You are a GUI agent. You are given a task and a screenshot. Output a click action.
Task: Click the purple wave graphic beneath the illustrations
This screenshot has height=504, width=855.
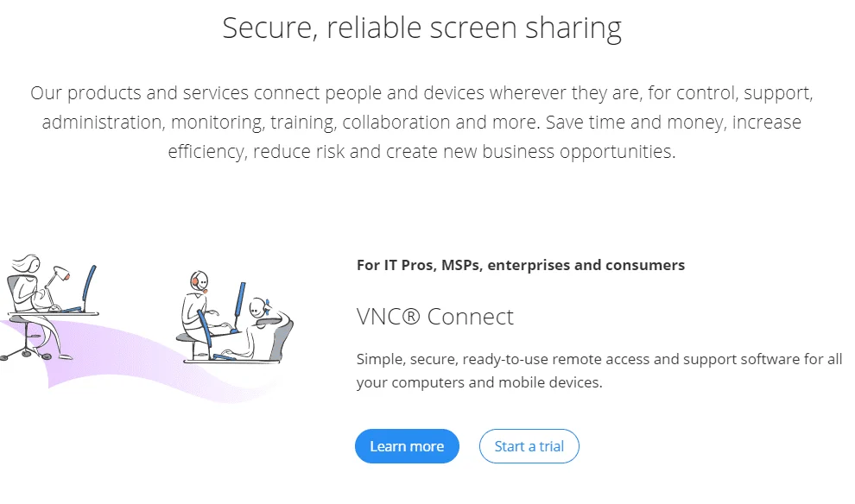[x=130, y=371]
